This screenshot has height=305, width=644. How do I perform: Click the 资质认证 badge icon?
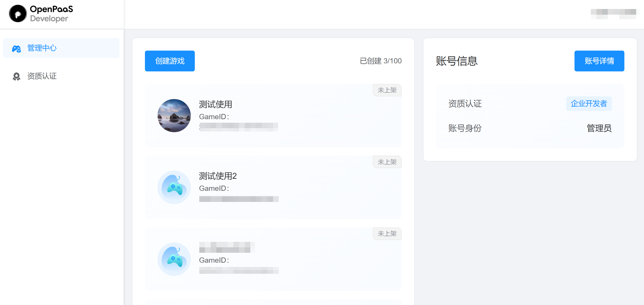point(17,76)
